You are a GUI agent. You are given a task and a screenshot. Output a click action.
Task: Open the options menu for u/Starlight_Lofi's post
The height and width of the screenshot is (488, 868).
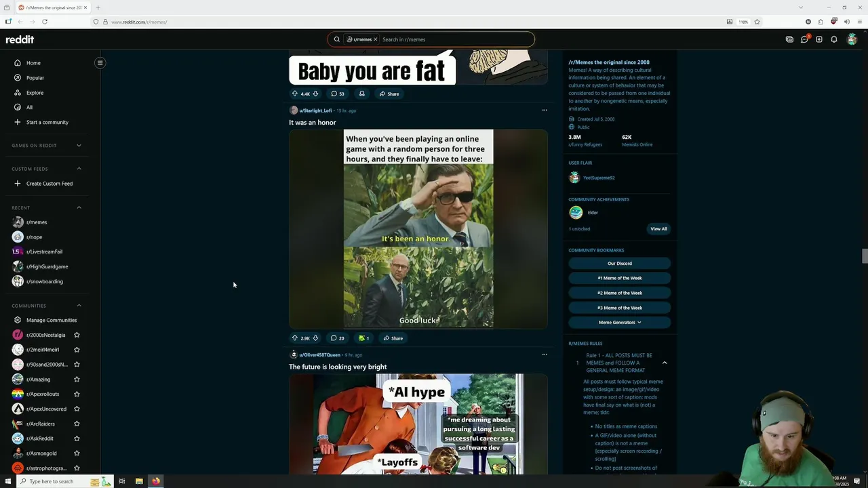click(544, 110)
